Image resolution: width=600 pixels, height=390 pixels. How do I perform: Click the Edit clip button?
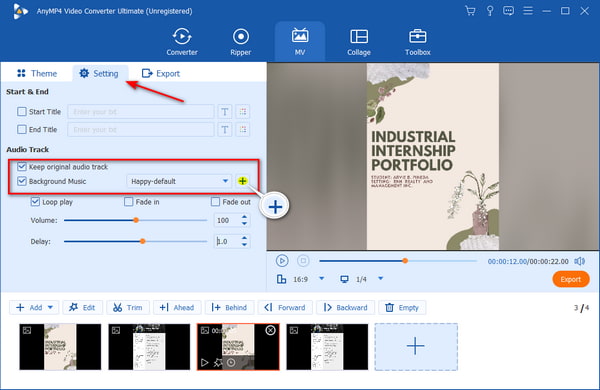click(82, 307)
